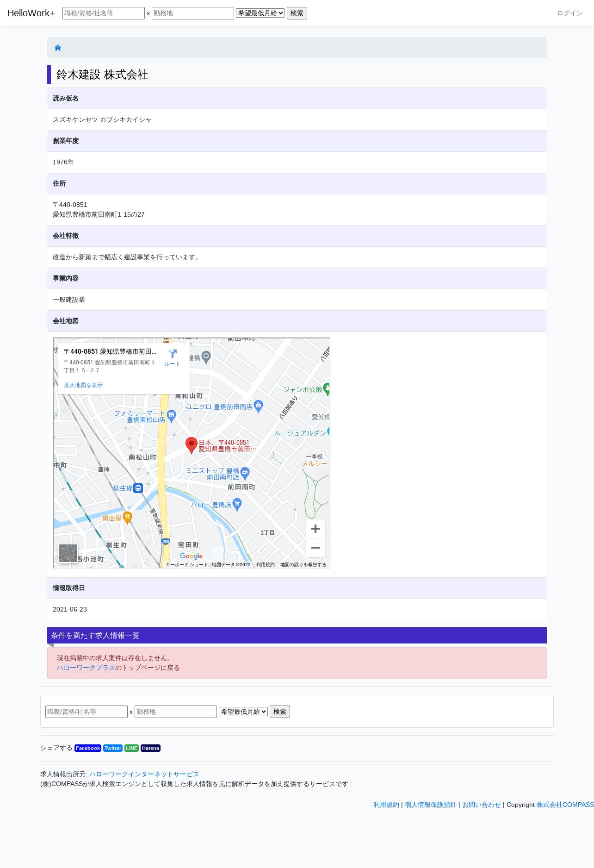594x868 pixels.
Task: Click the スズキケンセツ カブシキカイシャ reading text
Action: (102, 119)
